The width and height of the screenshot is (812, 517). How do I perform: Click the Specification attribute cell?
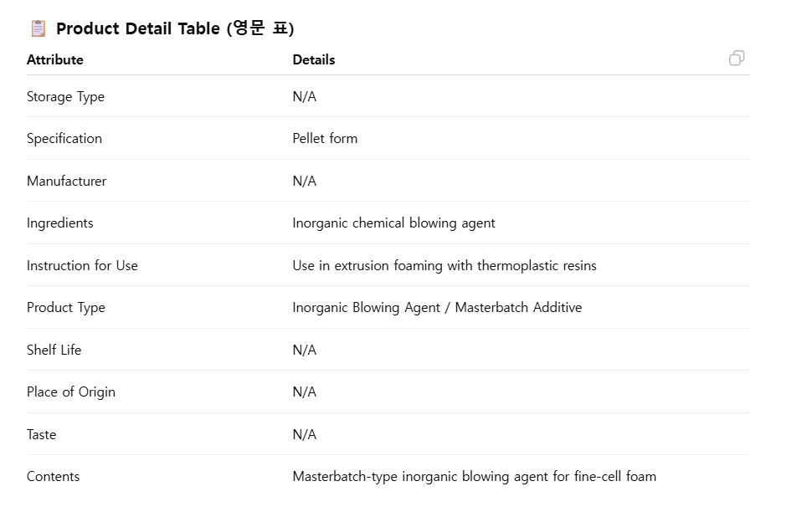tap(64, 139)
